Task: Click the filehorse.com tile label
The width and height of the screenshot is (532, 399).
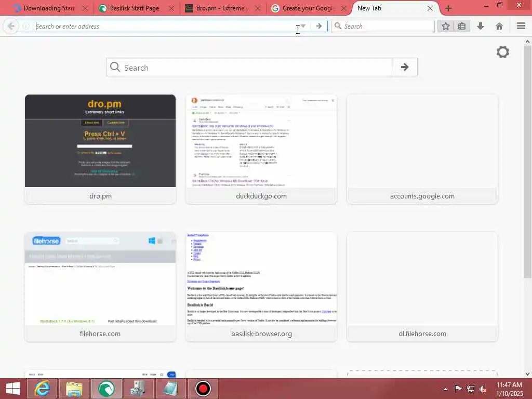Action: [100, 334]
